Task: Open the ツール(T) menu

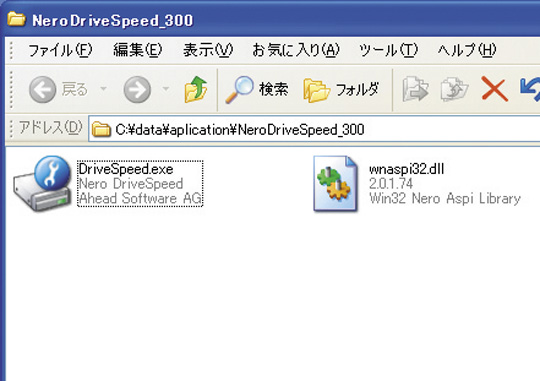Action: pos(388,50)
